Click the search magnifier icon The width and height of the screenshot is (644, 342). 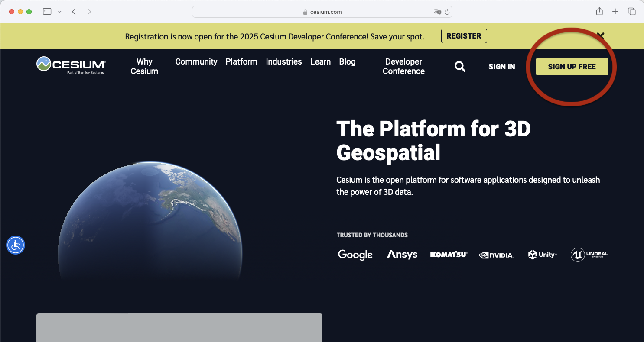click(460, 67)
